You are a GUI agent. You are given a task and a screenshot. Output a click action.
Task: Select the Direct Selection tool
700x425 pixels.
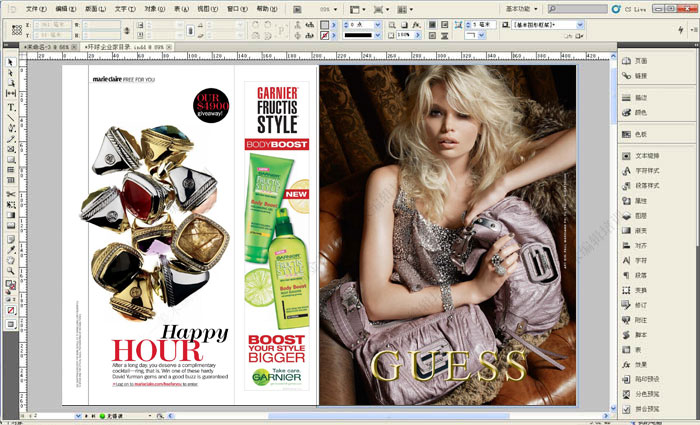coord(11,73)
